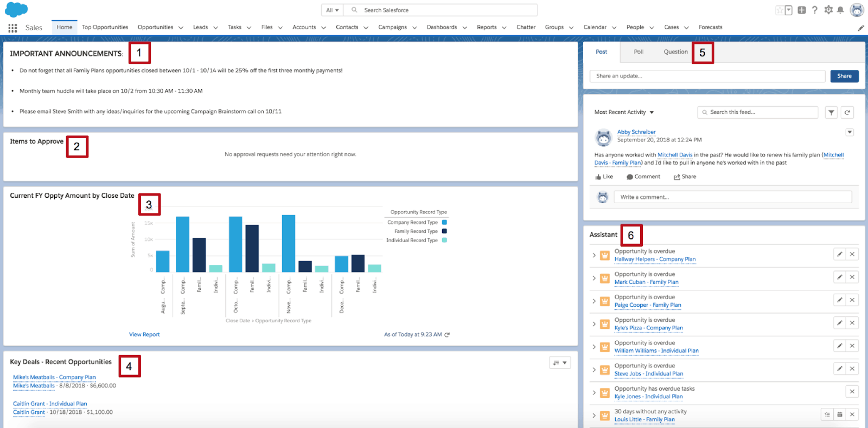This screenshot has width=868, height=428.
Task: Click the Search this feed field
Action: coord(758,112)
